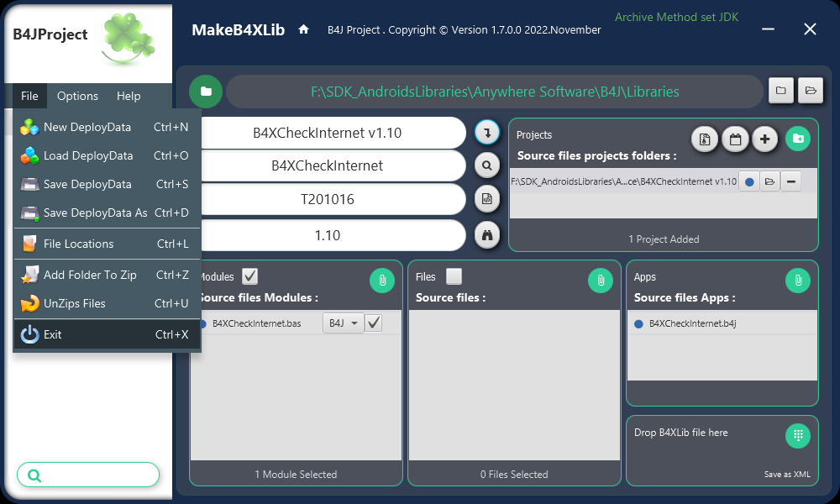Click the search icon in bottom-left search box
The width and height of the screenshot is (840, 504).
point(34,475)
